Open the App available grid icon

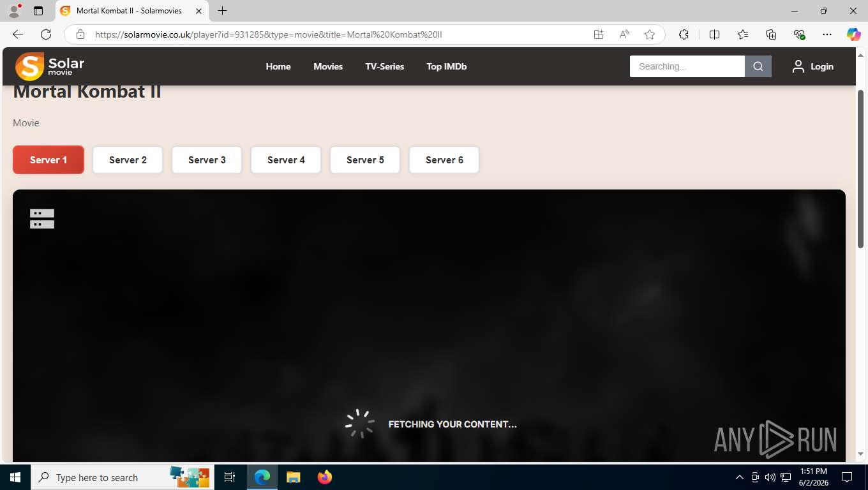[x=599, y=34]
